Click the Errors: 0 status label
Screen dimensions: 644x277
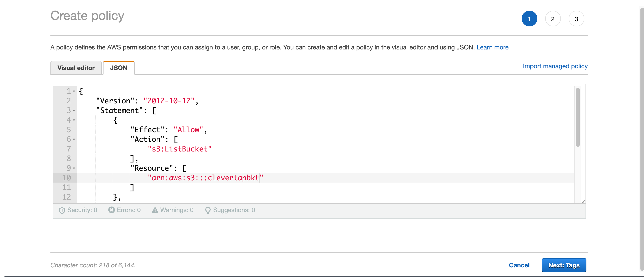pyautogui.click(x=129, y=210)
